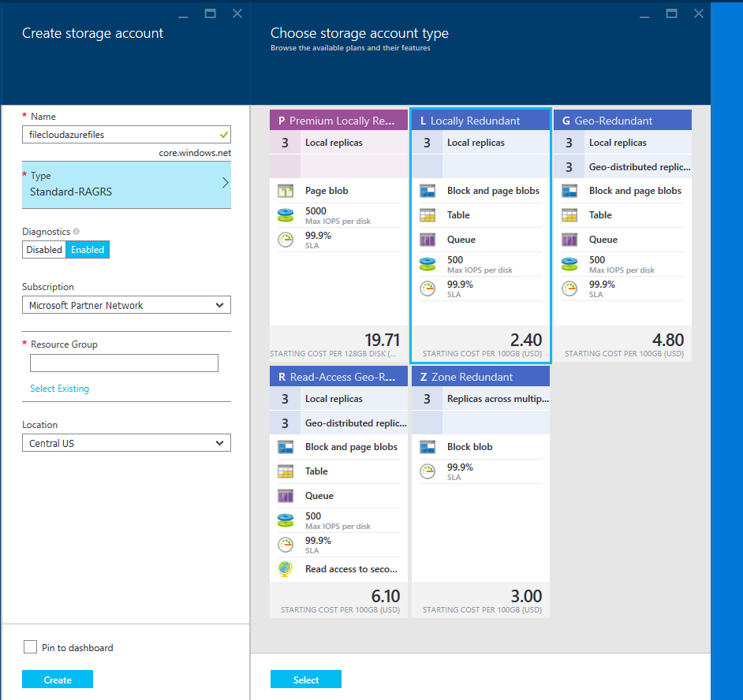743x700 pixels.
Task: Click the Create button
Action: coord(57,679)
